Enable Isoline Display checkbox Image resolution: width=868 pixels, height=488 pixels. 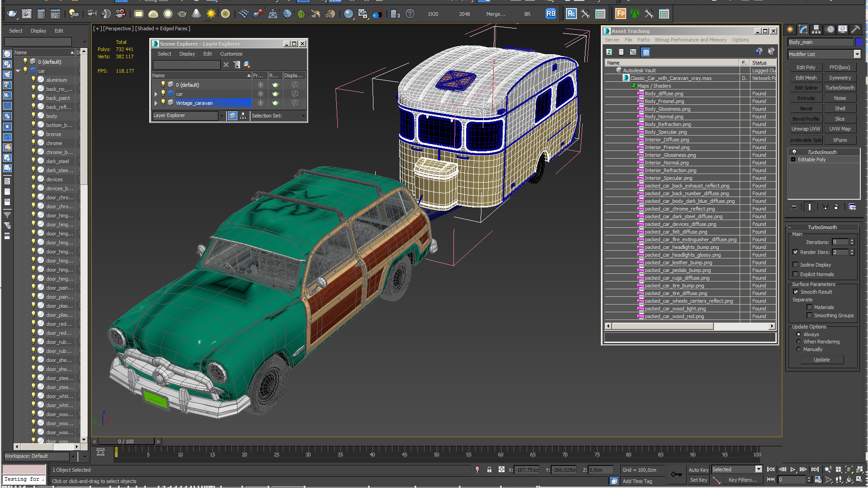(795, 265)
